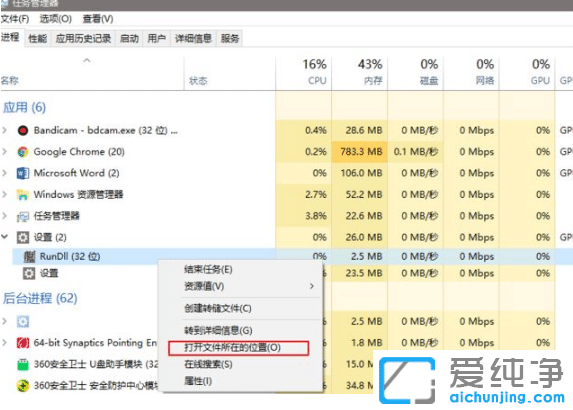Open the 资源值(V) submenu arrow

click(x=312, y=286)
